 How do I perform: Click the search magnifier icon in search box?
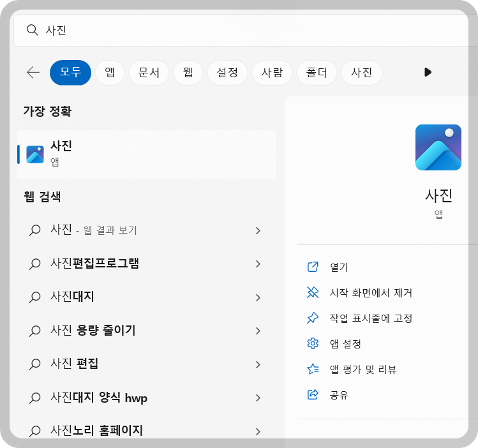(32, 30)
